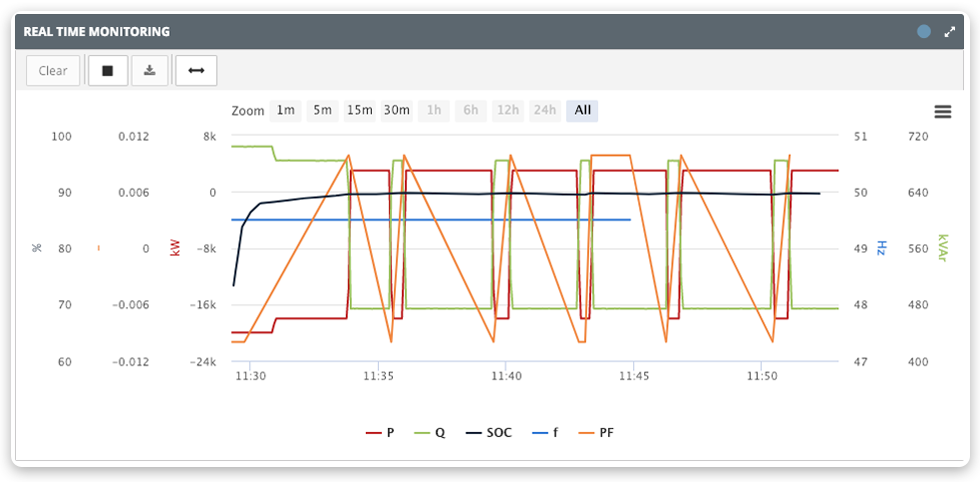Click the blue status circle in the header

tap(924, 32)
